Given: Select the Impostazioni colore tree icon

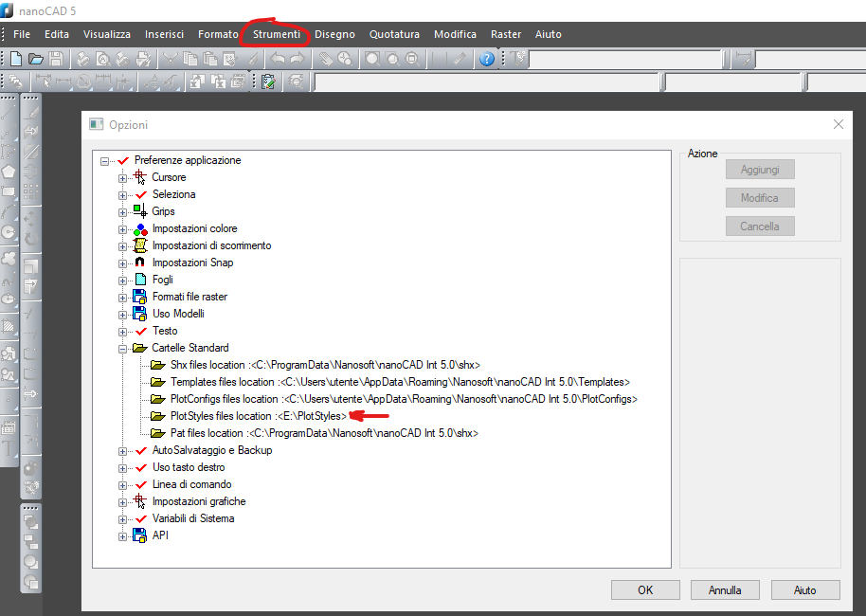Looking at the screenshot, I should click(140, 228).
